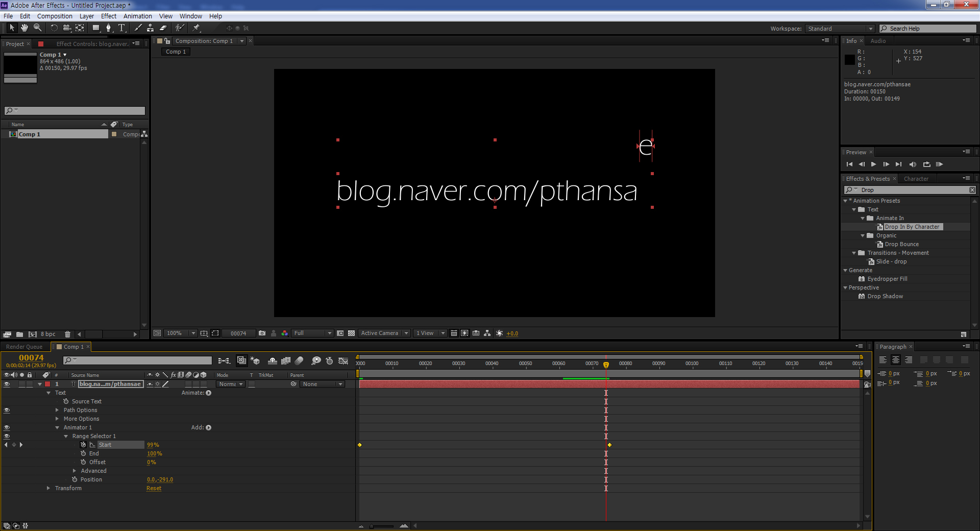The height and width of the screenshot is (531, 980).
Task: Click Reset Exposure pinwheel icon
Action: click(499, 333)
